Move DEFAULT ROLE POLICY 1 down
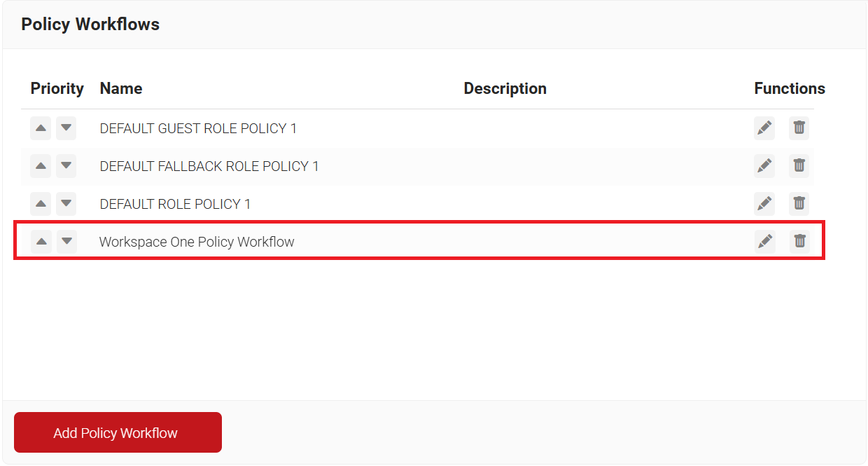 point(66,204)
